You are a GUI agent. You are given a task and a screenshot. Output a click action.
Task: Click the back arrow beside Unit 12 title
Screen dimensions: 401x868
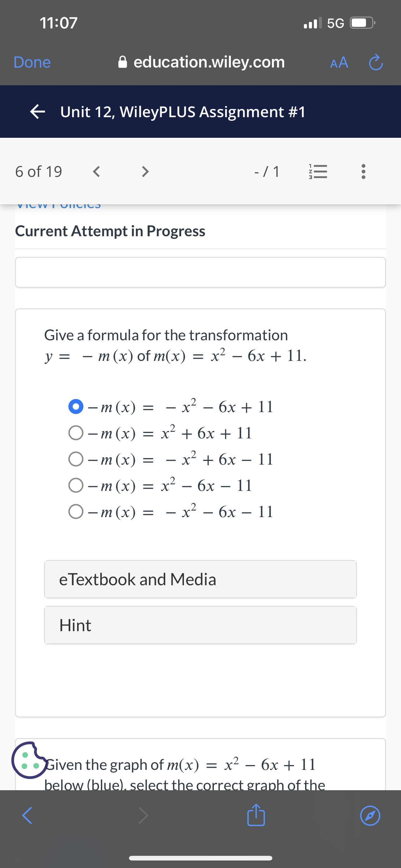point(38,112)
